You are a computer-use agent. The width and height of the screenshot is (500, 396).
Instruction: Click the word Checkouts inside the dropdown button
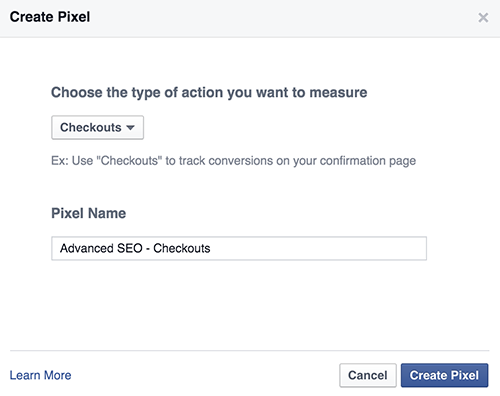point(91,127)
